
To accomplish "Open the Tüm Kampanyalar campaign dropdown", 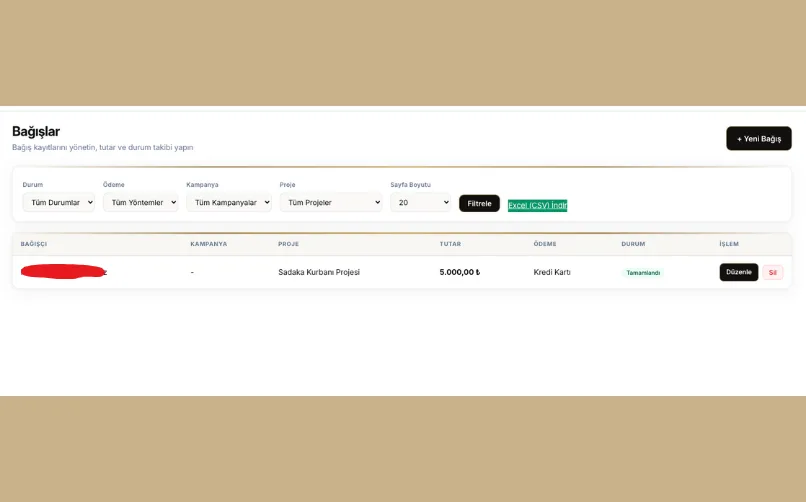I will coord(228,203).
